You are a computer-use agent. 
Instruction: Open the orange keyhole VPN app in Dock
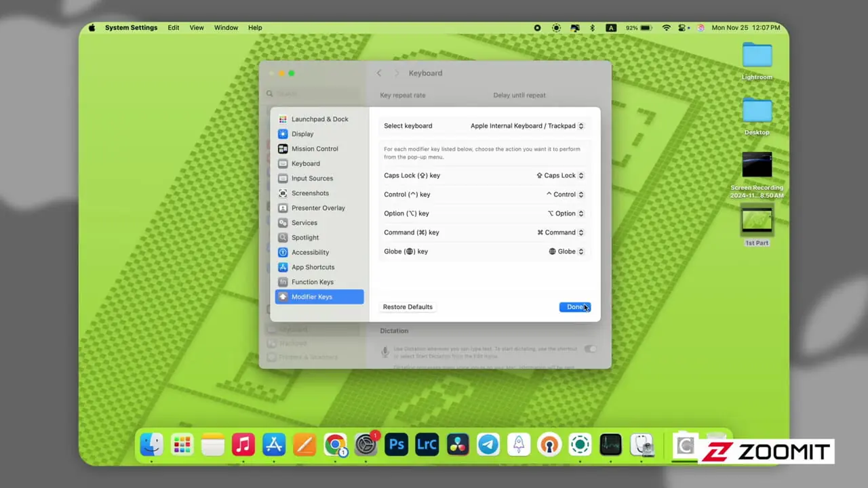(549, 445)
